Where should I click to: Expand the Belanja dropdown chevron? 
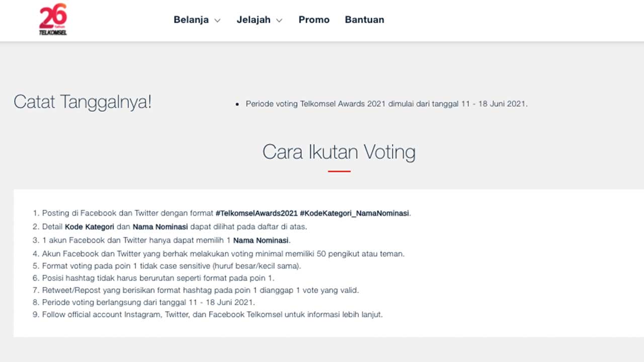tap(217, 21)
